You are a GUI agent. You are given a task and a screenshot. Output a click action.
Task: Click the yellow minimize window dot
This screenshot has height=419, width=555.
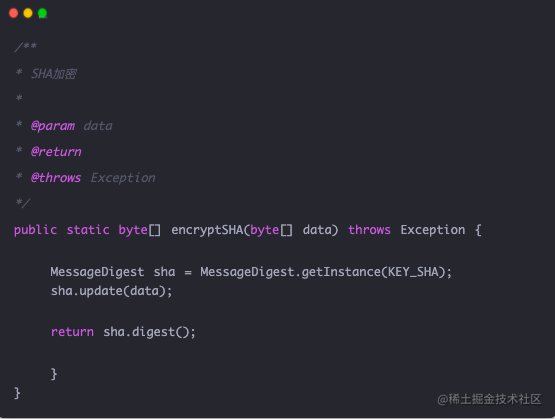[28, 13]
